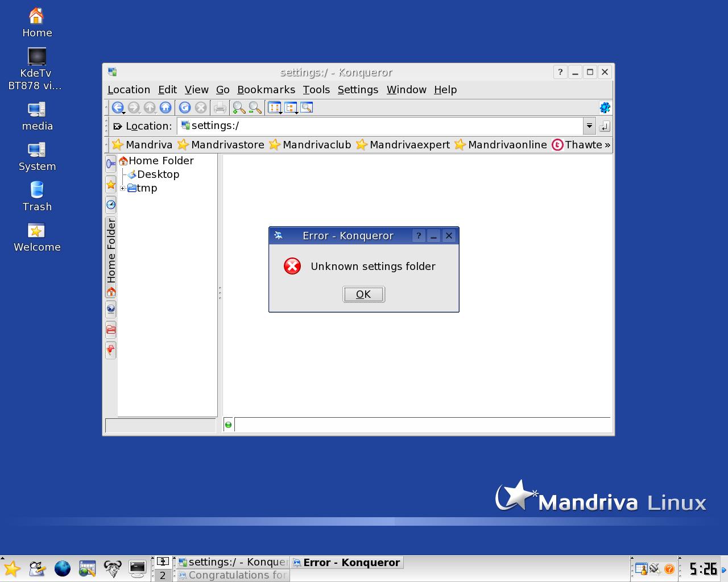Screen dimensions: 728x582
Task: Launch the calendar globe panel launcher
Action: pos(87,568)
